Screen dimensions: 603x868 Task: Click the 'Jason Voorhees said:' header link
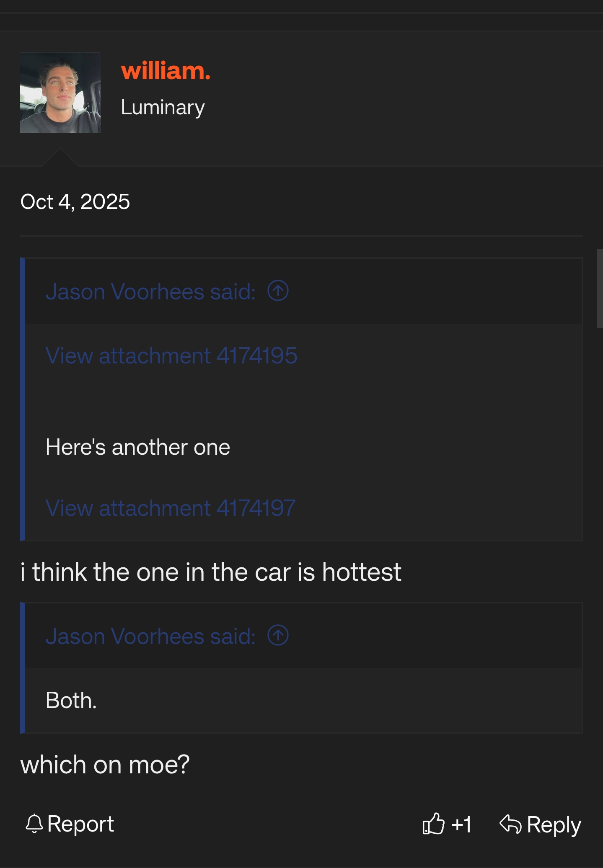tap(151, 291)
